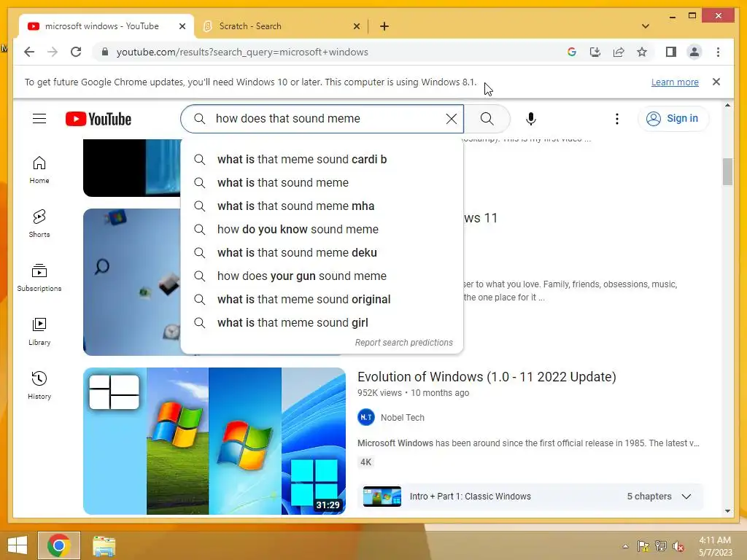Clear the search box with the X icon
This screenshot has width=747, height=560.
pyautogui.click(x=451, y=119)
